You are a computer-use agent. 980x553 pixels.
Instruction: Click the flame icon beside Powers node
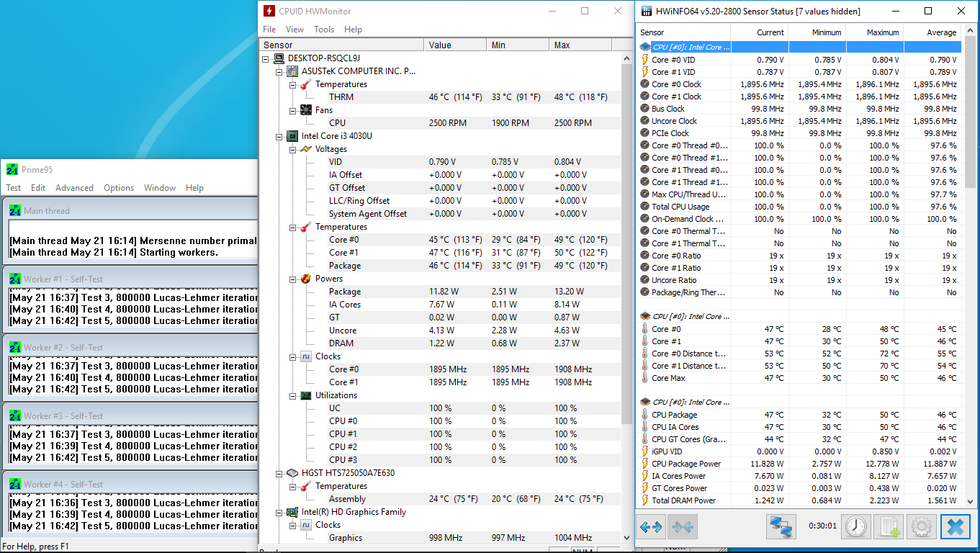(x=305, y=279)
